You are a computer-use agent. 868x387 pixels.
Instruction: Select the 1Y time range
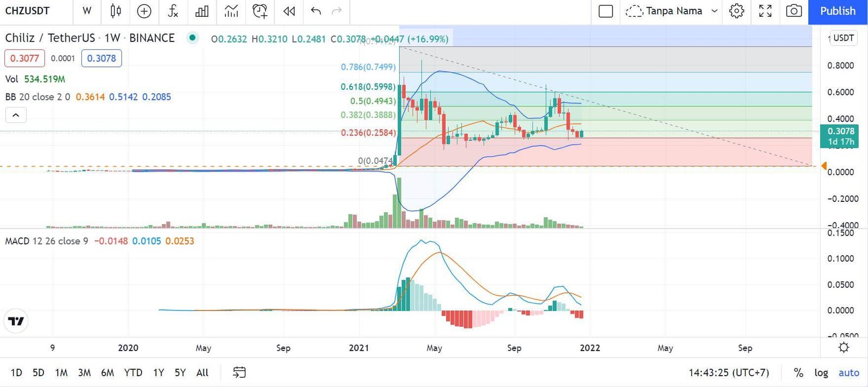pyautogui.click(x=158, y=373)
